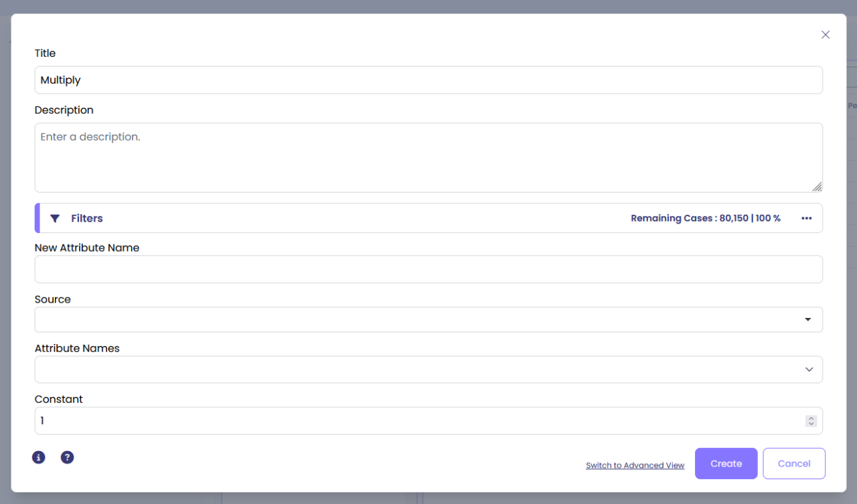Viewport: 857px width, 504px height.
Task: Click the Description box resize handle
Action: coord(817,187)
